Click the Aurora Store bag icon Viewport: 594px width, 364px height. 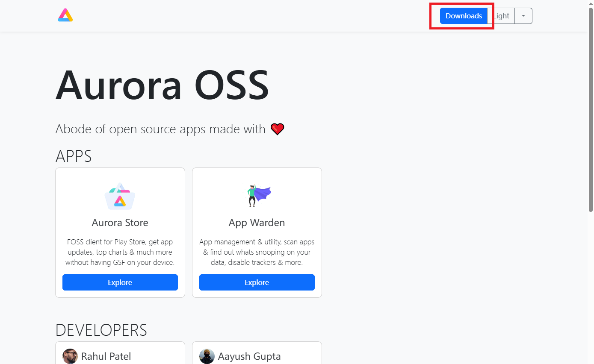click(x=120, y=196)
